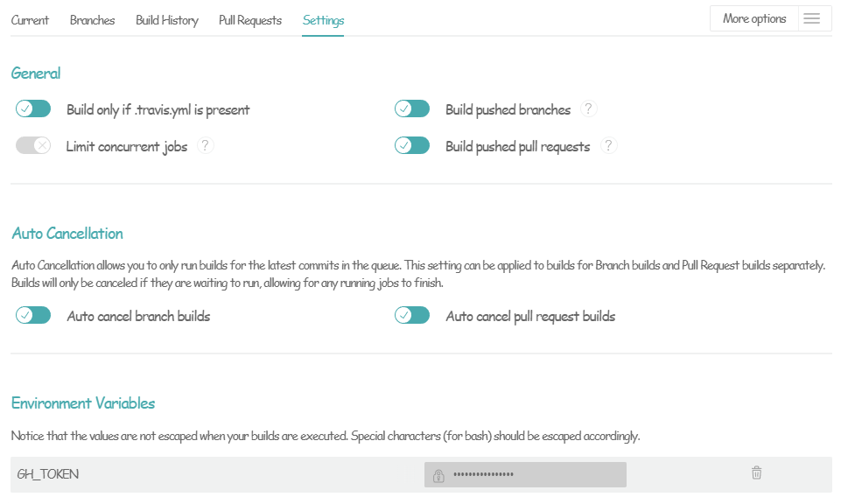
Task: Switch to the Current tab
Action: pos(30,20)
